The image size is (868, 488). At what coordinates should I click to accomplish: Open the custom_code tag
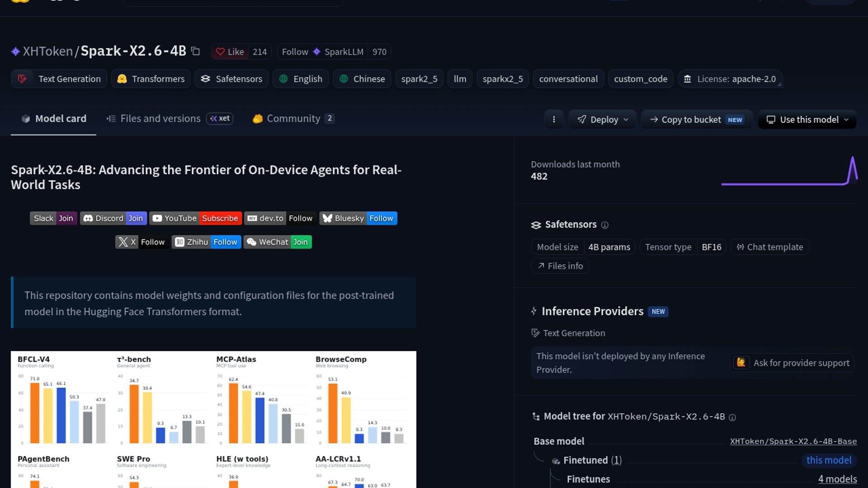(641, 79)
